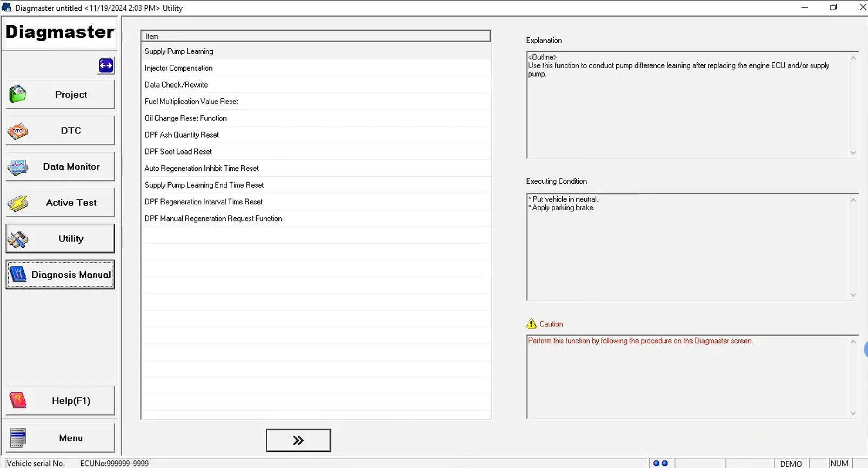Open the DTC section

(x=60, y=131)
